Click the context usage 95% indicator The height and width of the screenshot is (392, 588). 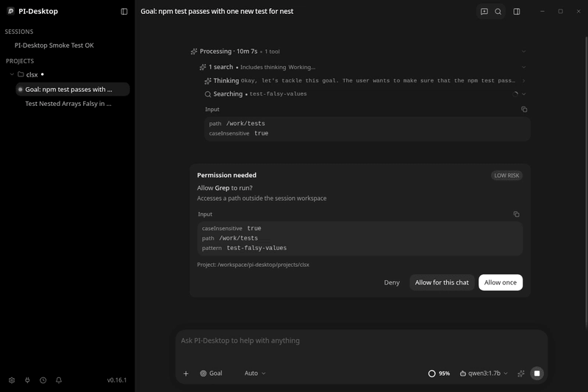pos(439,373)
